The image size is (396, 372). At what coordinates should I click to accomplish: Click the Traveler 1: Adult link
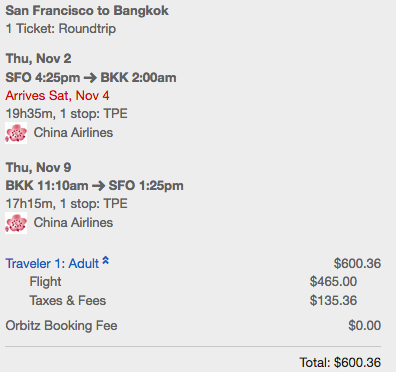point(52,263)
